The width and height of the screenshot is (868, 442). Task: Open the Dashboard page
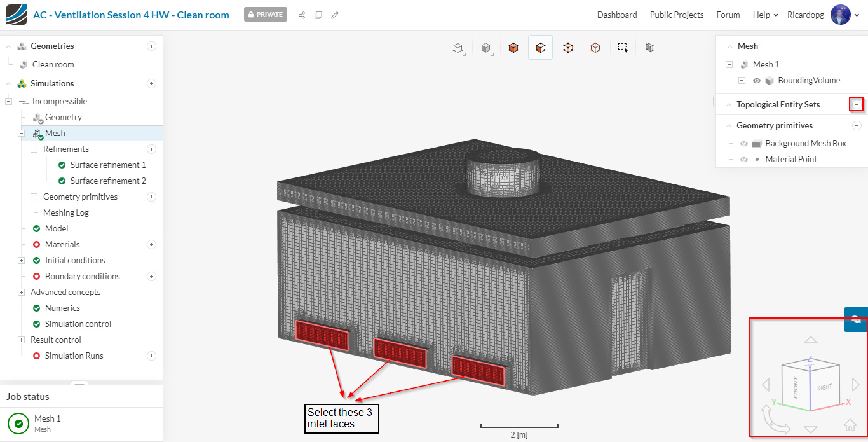coord(616,15)
